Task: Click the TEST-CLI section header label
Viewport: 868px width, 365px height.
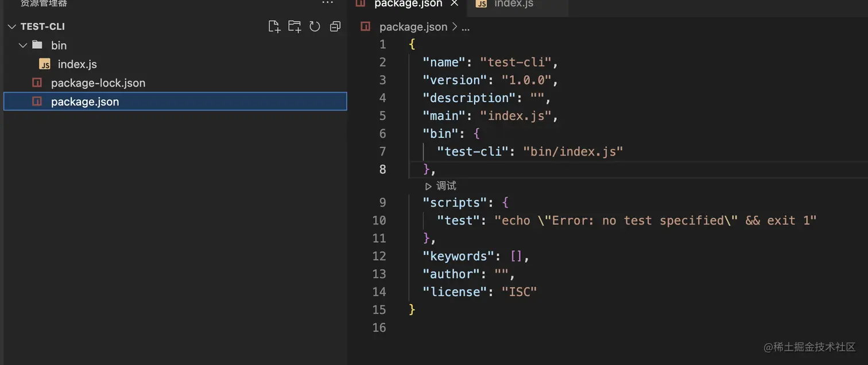Action: [x=42, y=27]
